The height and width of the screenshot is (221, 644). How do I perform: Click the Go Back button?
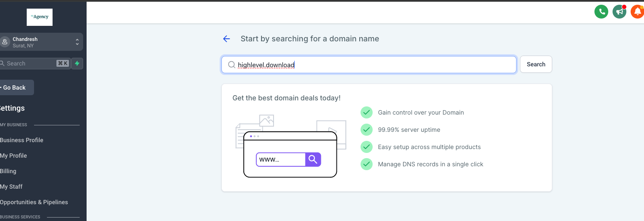(16, 87)
